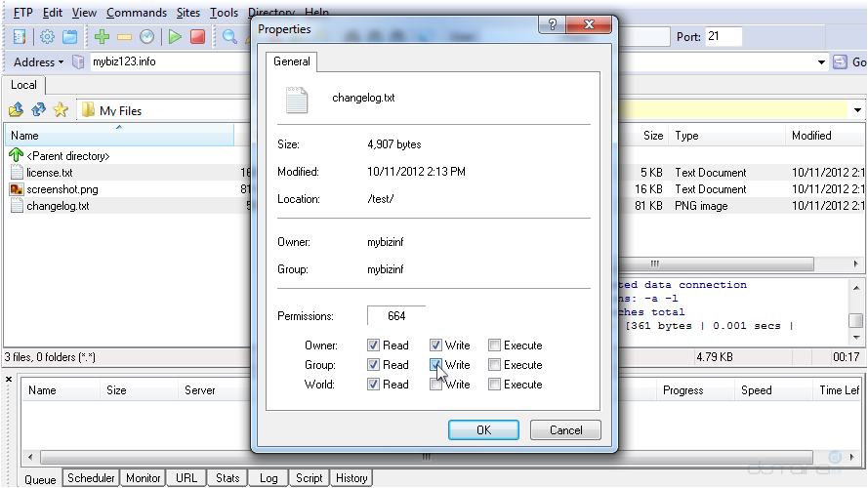This screenshot has width=868, height=488.
Task: Click the red stop toolbar icon
Action: click(197, 37)
